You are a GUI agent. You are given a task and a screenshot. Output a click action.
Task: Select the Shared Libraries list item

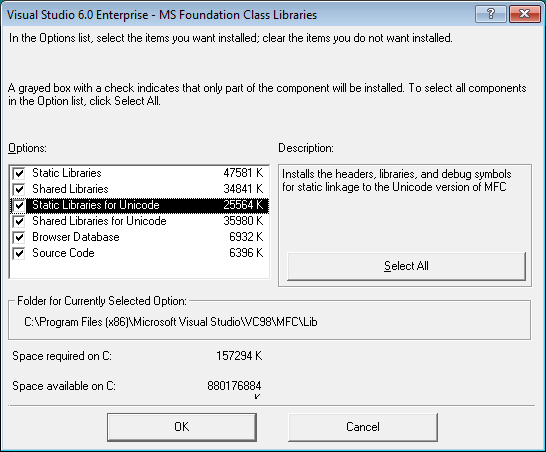coord(139,189)
